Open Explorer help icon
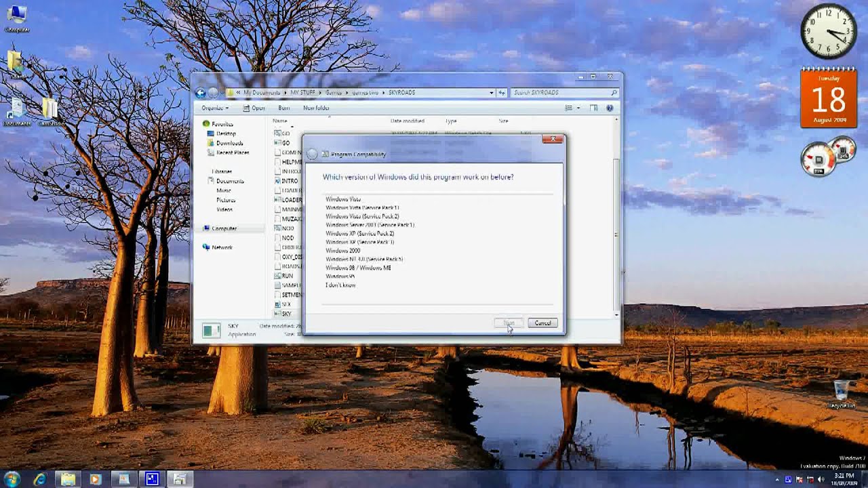 pyautogui.click(x=610, y=108)
